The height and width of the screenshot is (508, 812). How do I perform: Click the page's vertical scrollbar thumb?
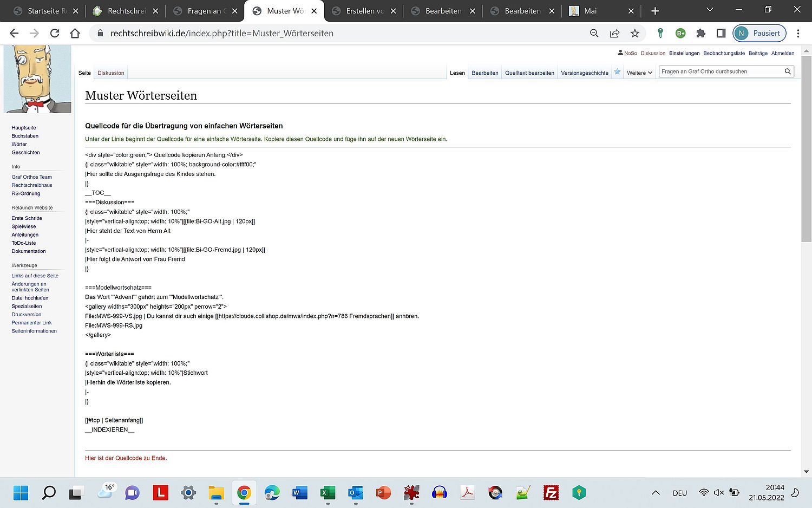pyautogui.click(x=806, y=146)
